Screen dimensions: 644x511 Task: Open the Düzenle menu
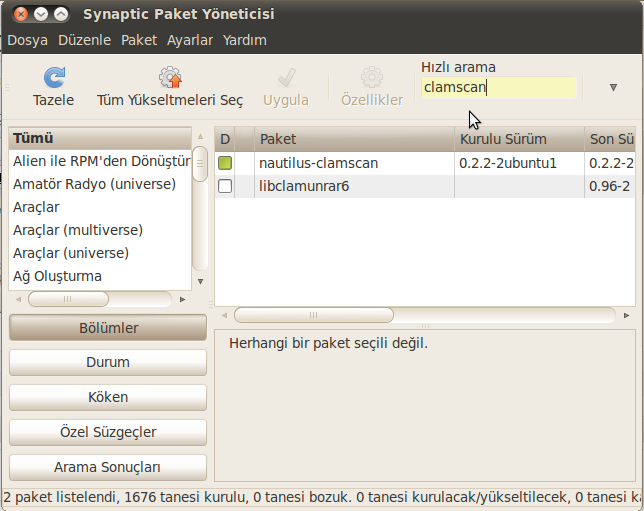click(85, 40)
